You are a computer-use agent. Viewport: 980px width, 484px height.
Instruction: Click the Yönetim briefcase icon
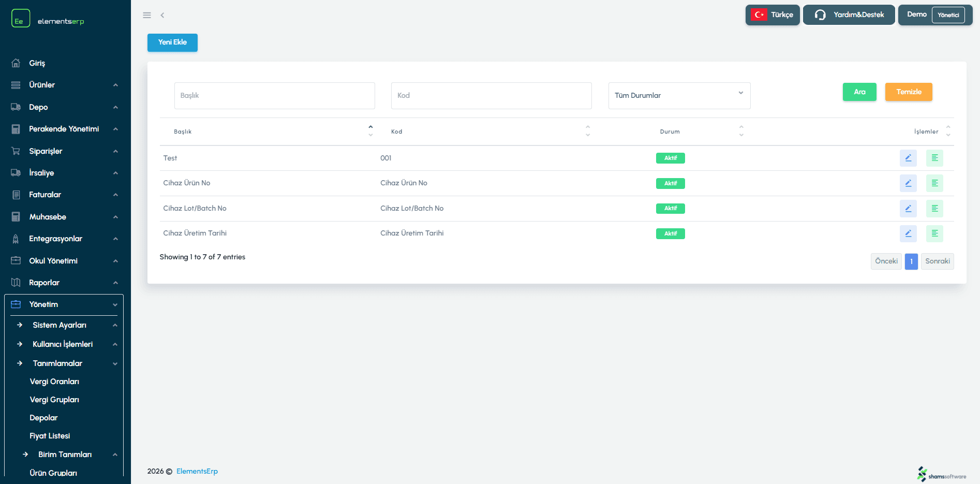pos(16,304)
